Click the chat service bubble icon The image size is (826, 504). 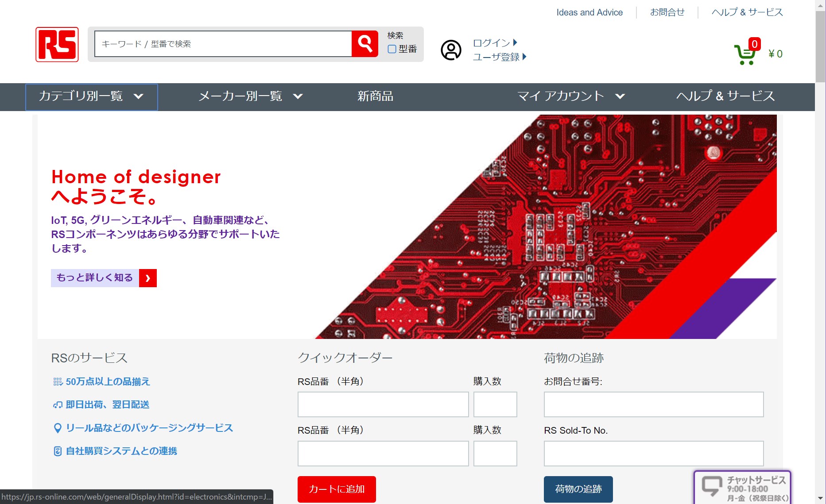coord(712,486)
